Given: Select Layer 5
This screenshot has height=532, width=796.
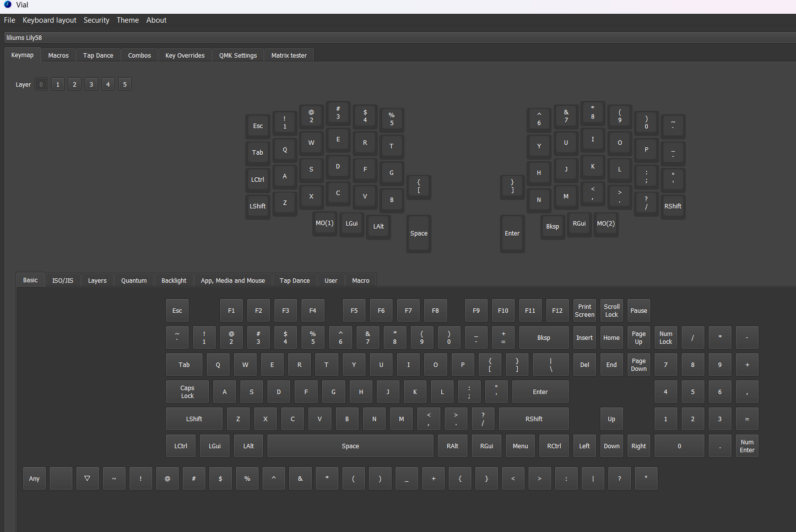Looking at the screenshot, I should pos(124,84).
